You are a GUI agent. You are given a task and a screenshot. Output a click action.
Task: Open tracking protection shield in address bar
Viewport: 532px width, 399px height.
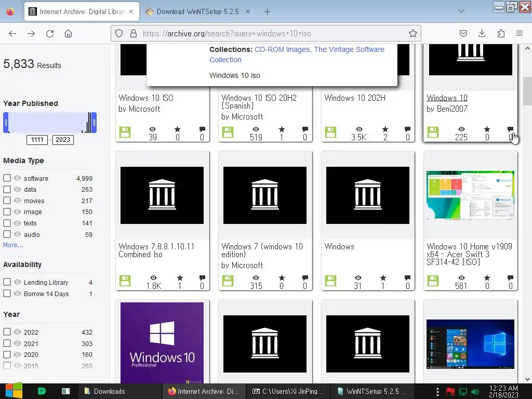119,33
